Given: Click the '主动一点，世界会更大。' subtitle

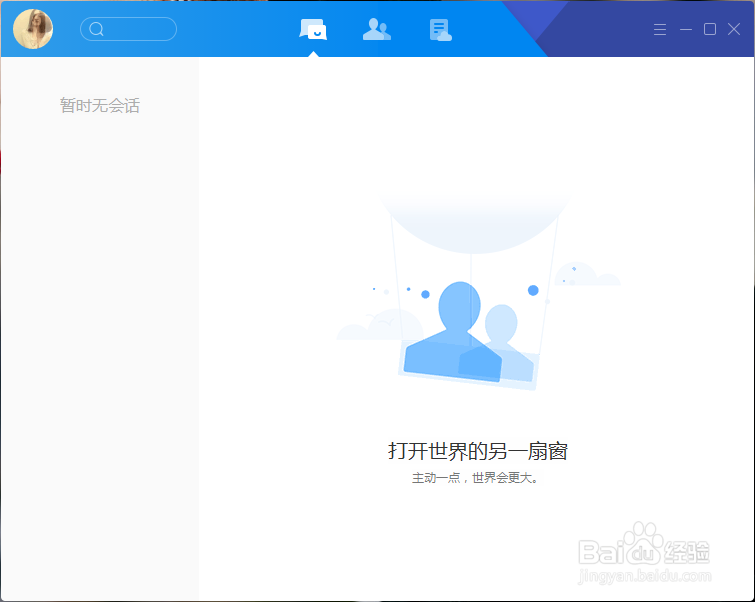Looking at the screenshot, I should 475,478.
